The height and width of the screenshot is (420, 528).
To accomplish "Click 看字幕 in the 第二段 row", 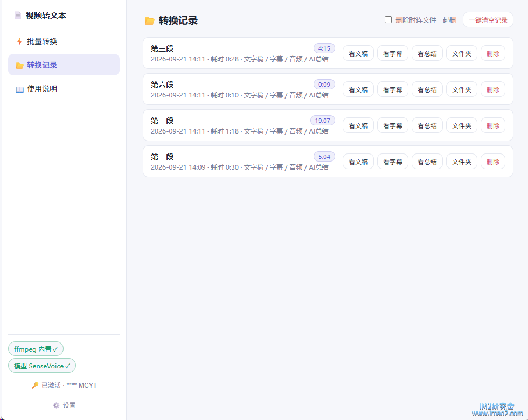I will [393, 125].
